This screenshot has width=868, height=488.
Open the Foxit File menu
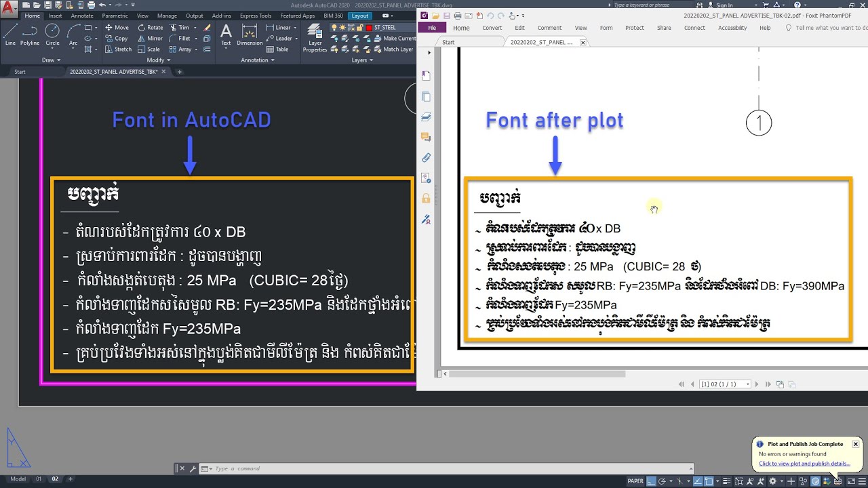[432, 28]
